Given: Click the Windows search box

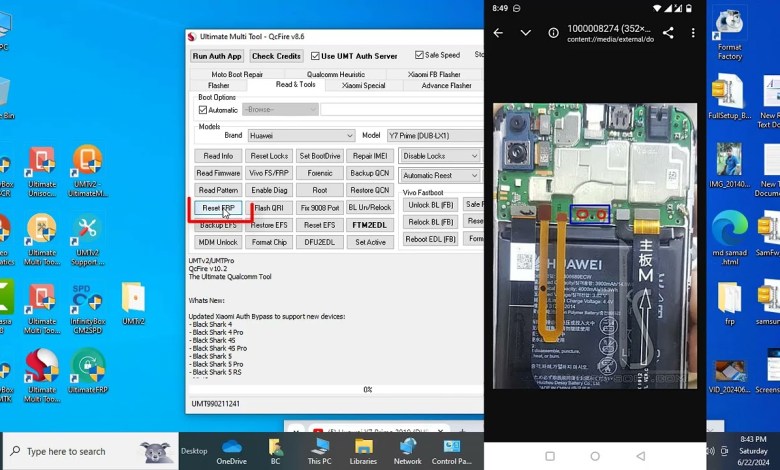Looking at the screenshot, I should tap(91, 451).
